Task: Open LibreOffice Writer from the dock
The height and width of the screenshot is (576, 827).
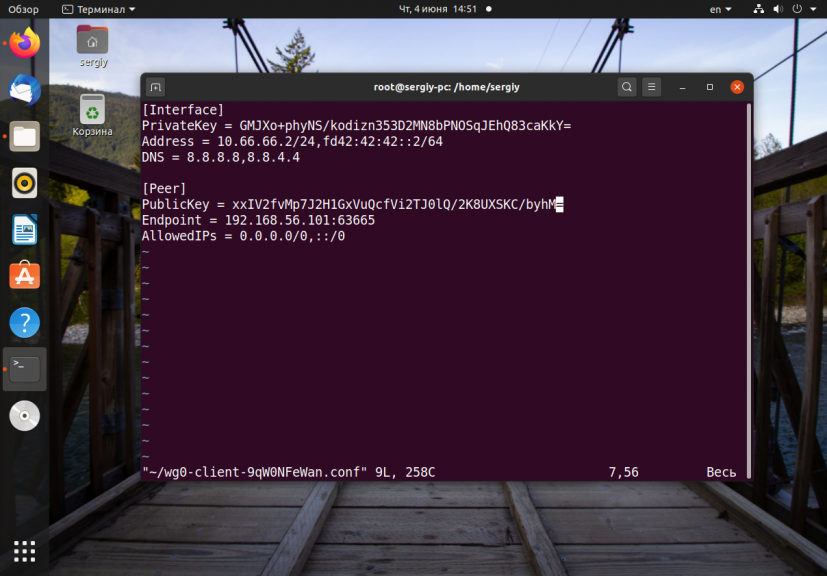Action: (25, 229)
